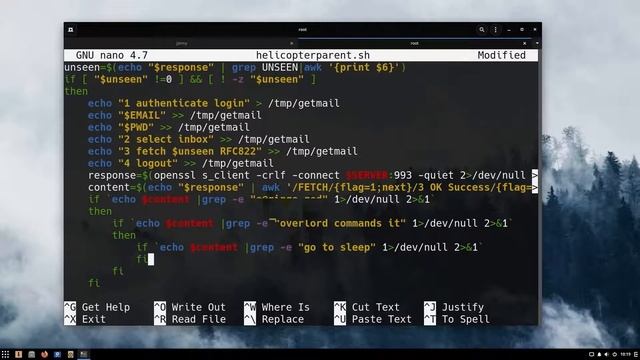Click the "1 authenticate login" string
Image resolution: width=640 pixels, height=360 pixels.
(x=184, y=103)
